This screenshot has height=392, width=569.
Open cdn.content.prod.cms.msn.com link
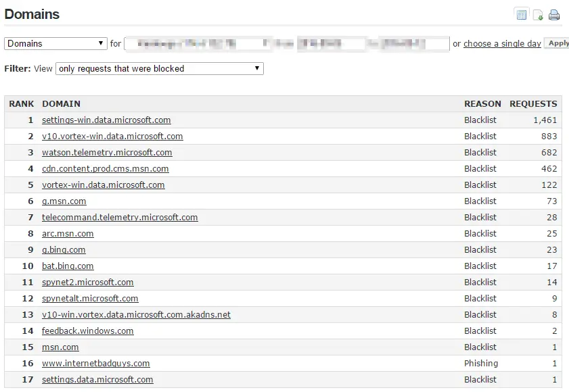106,168
